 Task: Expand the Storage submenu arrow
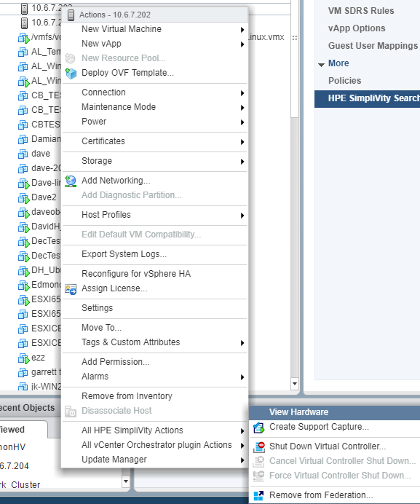click(242, 162)
